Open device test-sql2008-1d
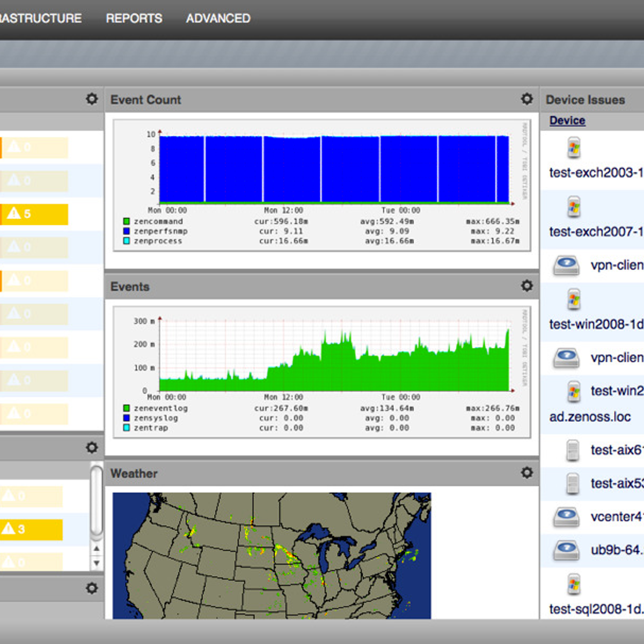Image resolution: width=644 pixels, height=644 pixels. (x=596, y=609)
